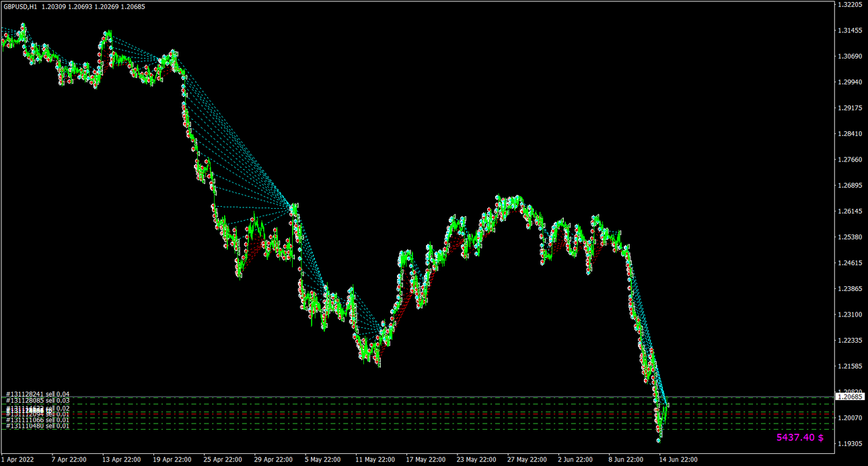The image size is (868, 466).
Task: Click the 7 Apr 22:00 time label
Action: [x=69, y=460]
